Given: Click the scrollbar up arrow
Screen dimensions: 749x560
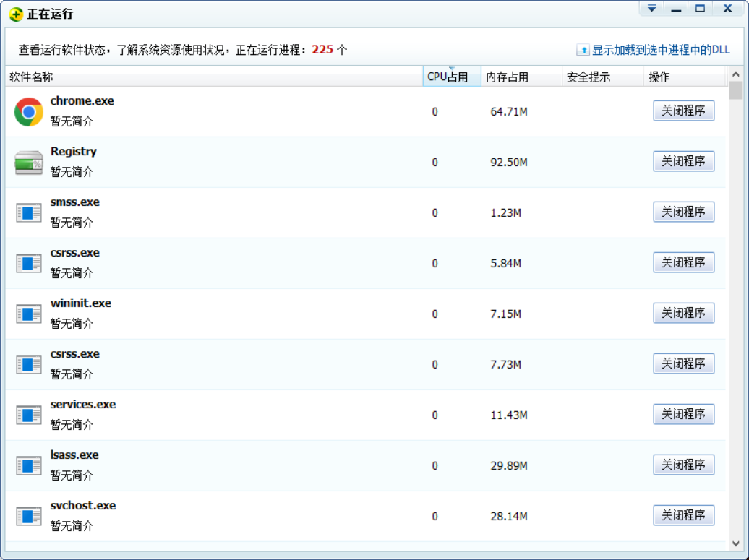Looking at the screenshot, I should pos(736,74).
